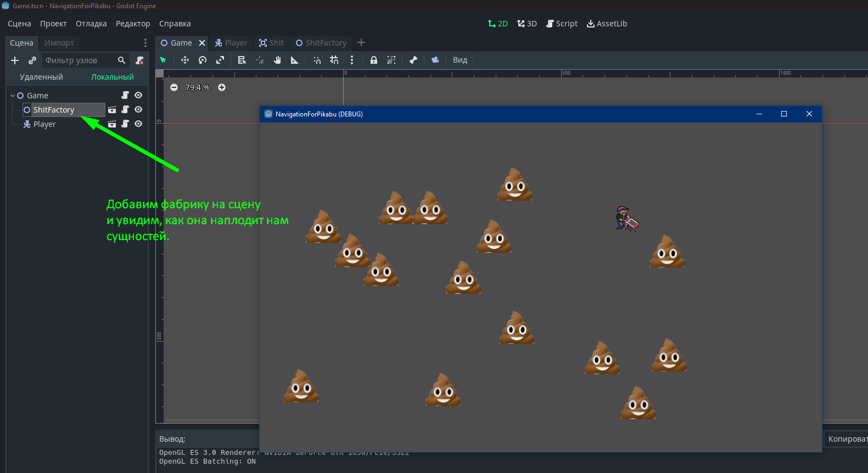
Task: Select the Select Mode arrow tool
Action: coord(163,60)
